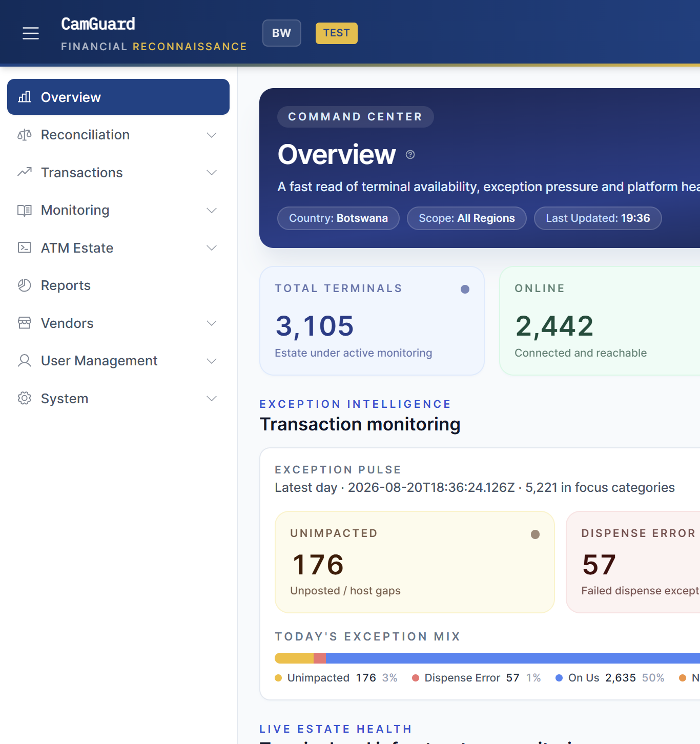Open the Unimpacted 176 exception card
This screenshot has width=700, height=744.
[415, 562]
